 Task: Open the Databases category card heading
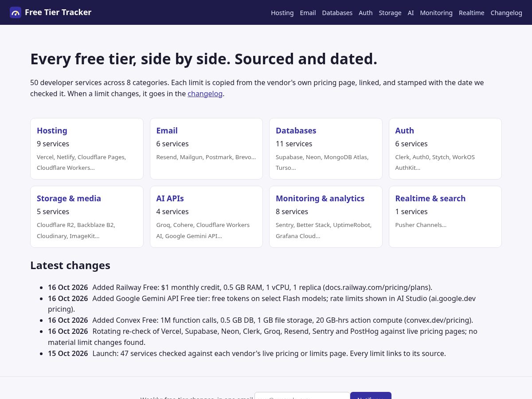(x=296, y=130)
